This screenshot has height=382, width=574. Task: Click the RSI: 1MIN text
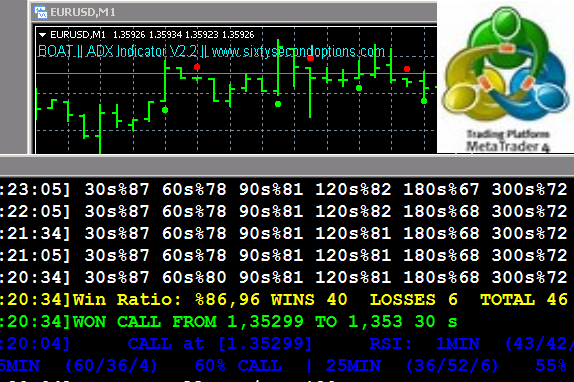(425, 344)
